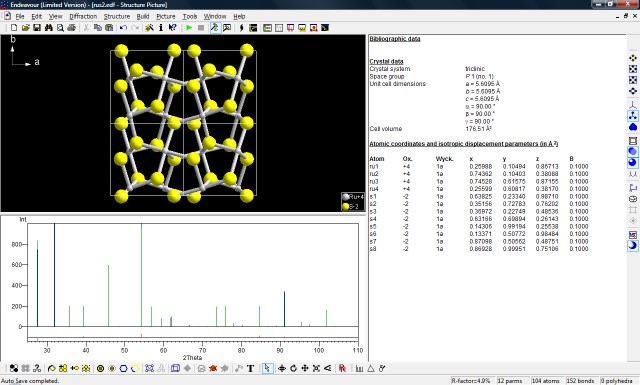Click the Crystal data heading
The width and height of the screenshot is (640, 385).
click(x=386, y=61)
